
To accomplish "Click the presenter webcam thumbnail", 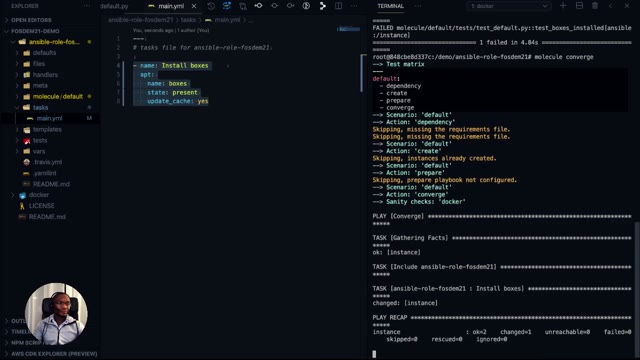I will tap(56, 314).
